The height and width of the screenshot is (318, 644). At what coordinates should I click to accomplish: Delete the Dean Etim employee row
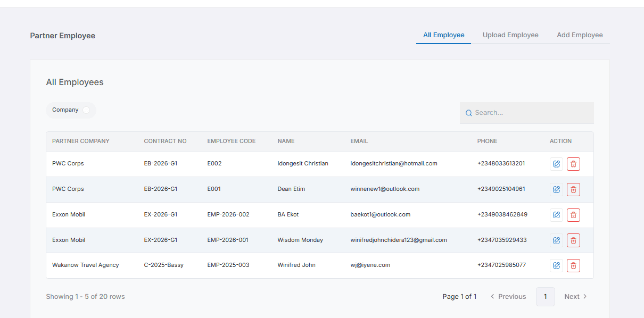[573, 189]
